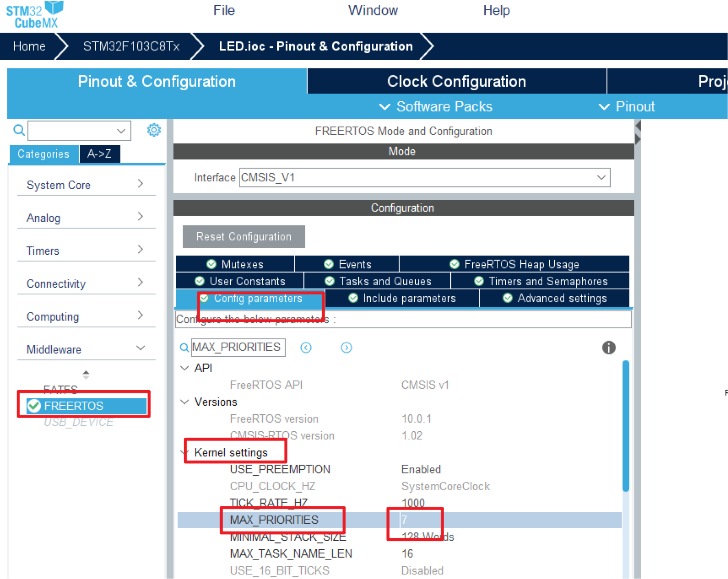This screenshot has width=728, height=579.
Task: Click the parameter search magnifier icon
Action: tap(184, 347)
